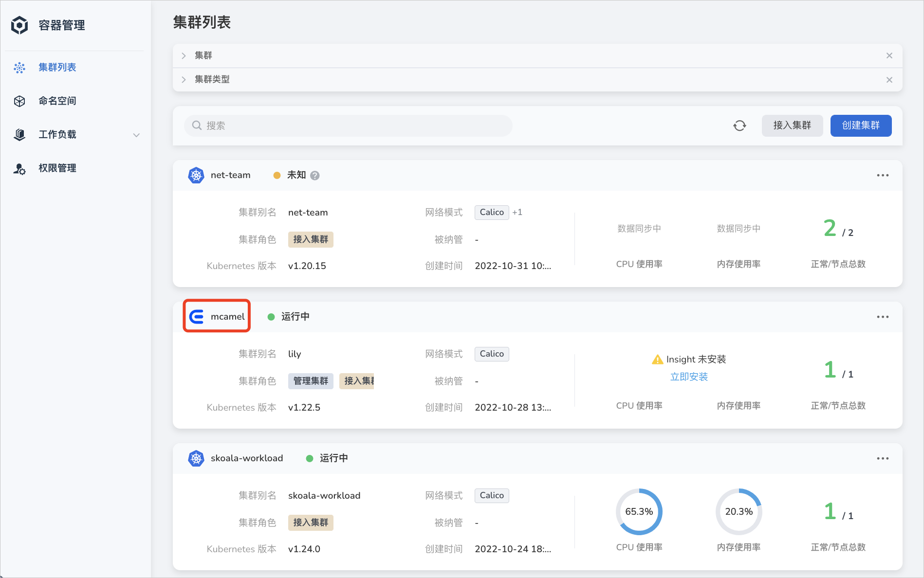Viewport: 924px width, 578px height.
Task: Focus the 搜索 search field
Action: pos(348,126)
